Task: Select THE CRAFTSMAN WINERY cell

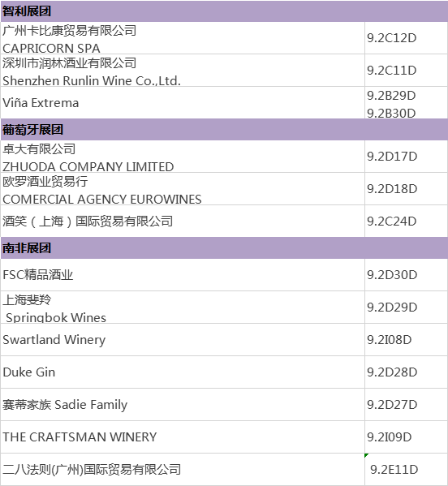Action: pos(183,437)
